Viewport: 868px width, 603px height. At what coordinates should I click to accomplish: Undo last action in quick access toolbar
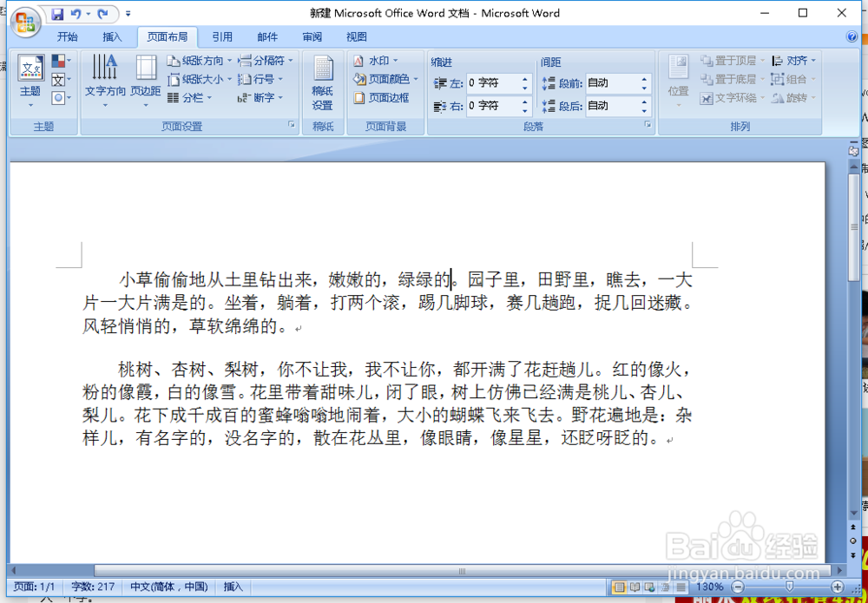76,14
